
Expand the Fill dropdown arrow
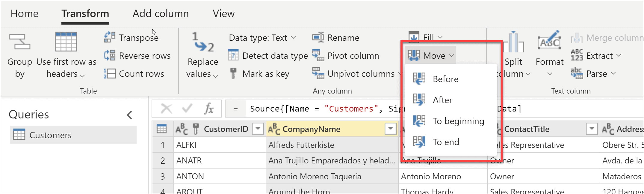click(440, 37)
